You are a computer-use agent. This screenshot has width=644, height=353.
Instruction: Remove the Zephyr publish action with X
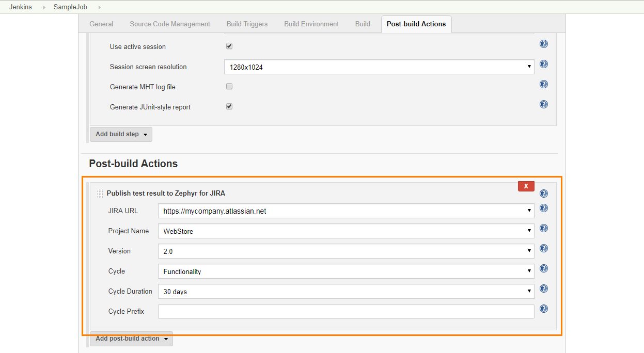[x=526, y=186]
